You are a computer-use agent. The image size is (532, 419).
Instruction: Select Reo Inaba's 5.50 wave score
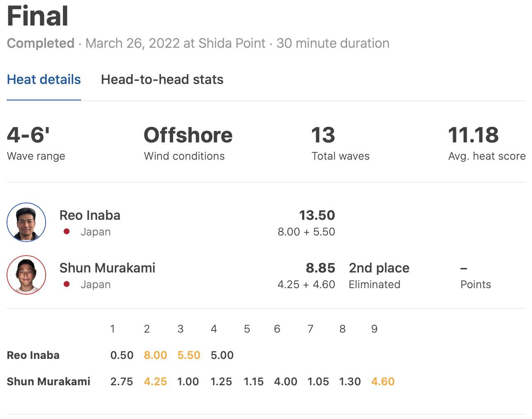(x=189, y=355)
